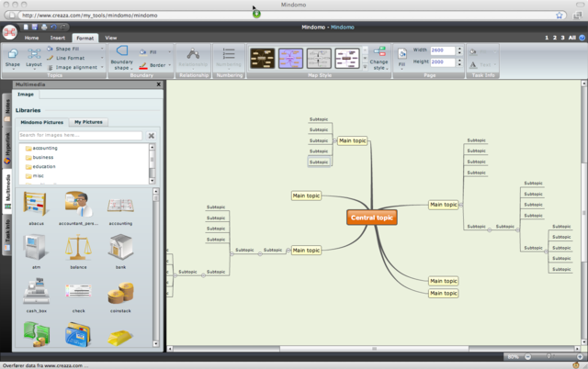
Task: Show All levels of the map
Action: [571, 38]
